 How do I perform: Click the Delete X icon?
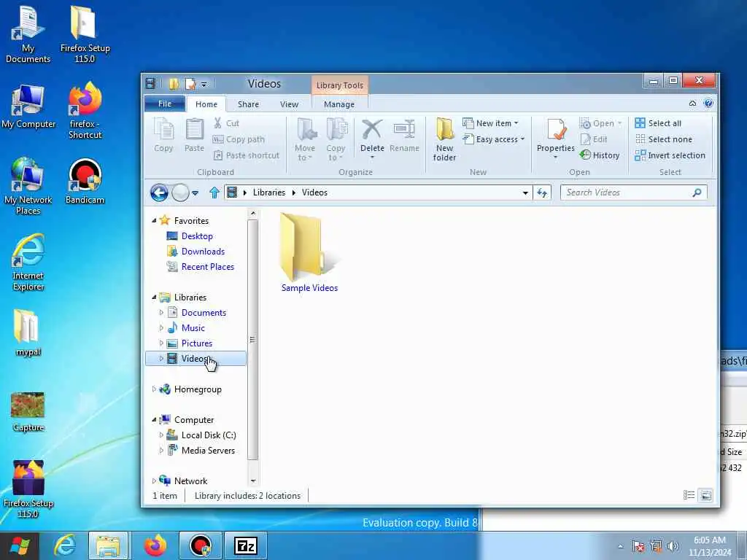point(372,138)
